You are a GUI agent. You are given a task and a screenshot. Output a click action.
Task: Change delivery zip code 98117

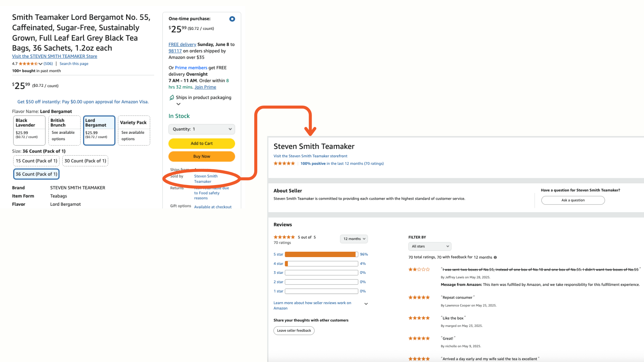175,51
